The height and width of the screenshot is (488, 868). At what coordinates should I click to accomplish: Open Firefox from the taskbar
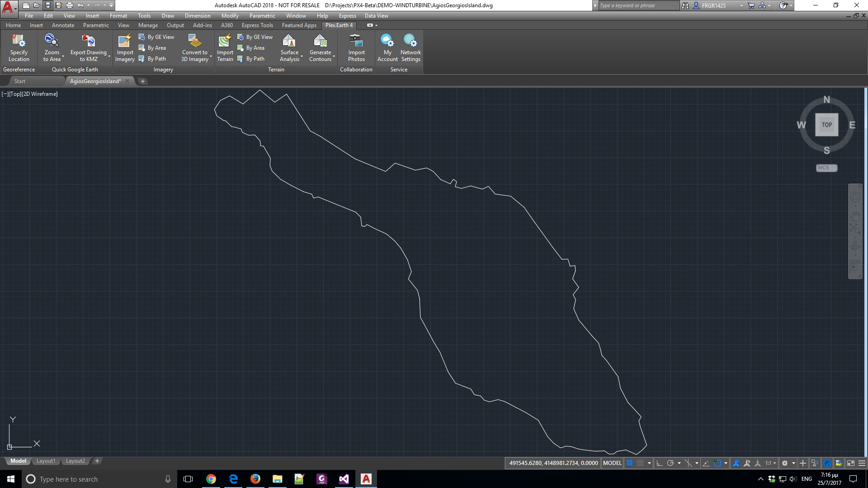255,479
